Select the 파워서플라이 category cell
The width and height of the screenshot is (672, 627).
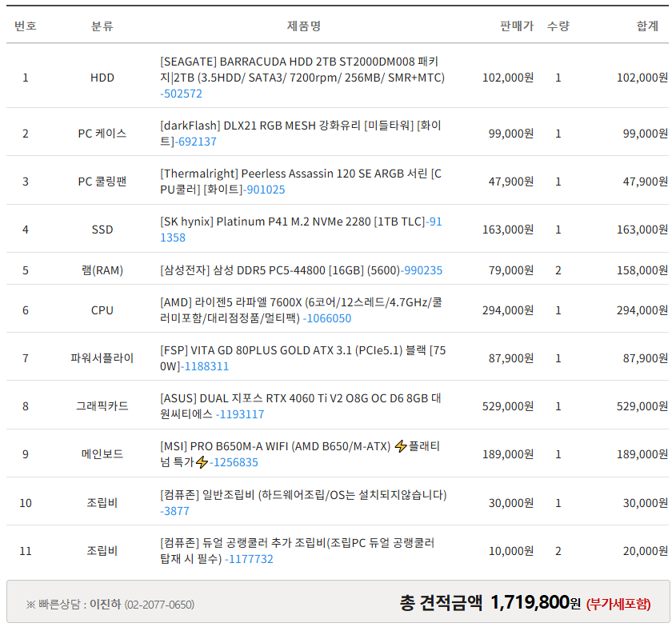point(102,357)
